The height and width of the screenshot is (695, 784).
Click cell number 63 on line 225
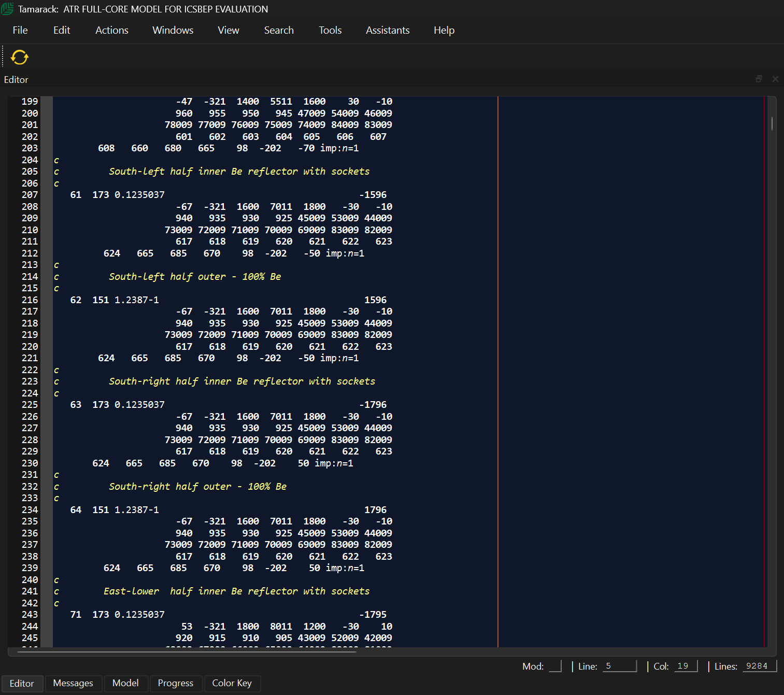tap(76, 405)
